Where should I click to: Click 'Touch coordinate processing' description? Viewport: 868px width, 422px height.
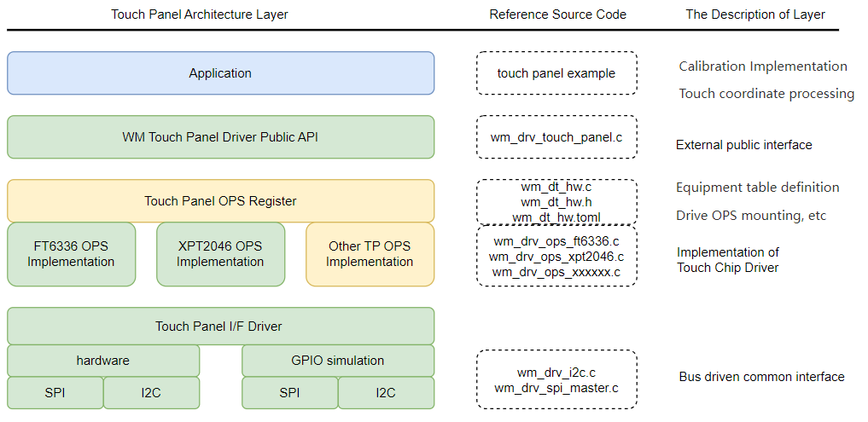point(766,94)
